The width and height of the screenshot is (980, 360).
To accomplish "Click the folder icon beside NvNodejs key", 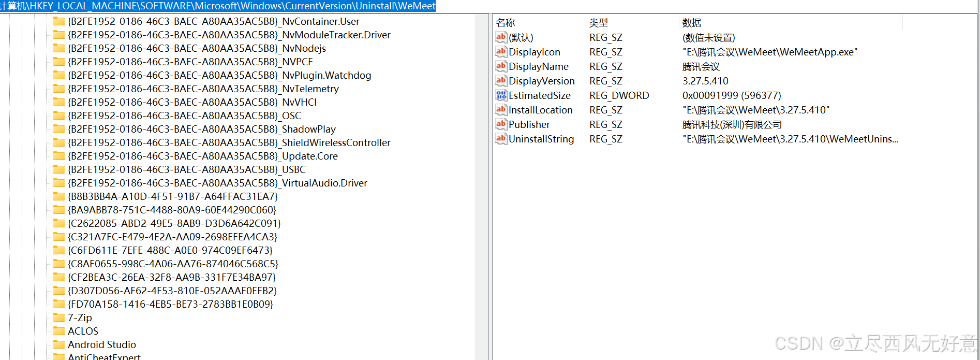I will click(x=59, y=48).
